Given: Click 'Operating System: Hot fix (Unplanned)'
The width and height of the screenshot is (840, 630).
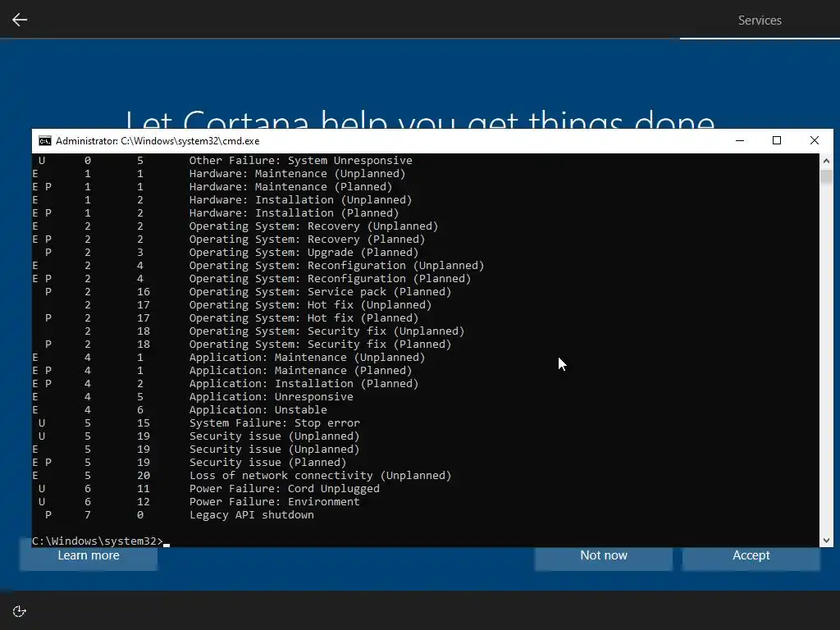Looking at the screenshot, I should [310, 305].
